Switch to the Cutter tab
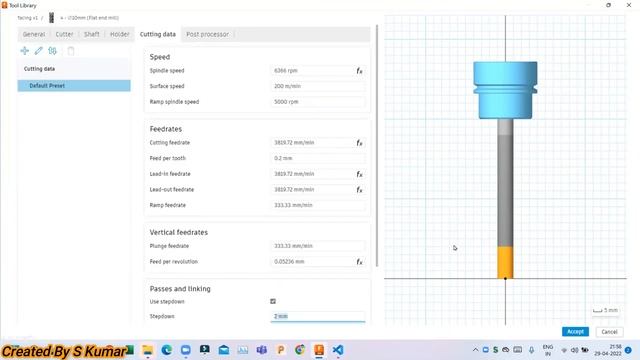Viewport: 640px width, 360px height. 64,34
